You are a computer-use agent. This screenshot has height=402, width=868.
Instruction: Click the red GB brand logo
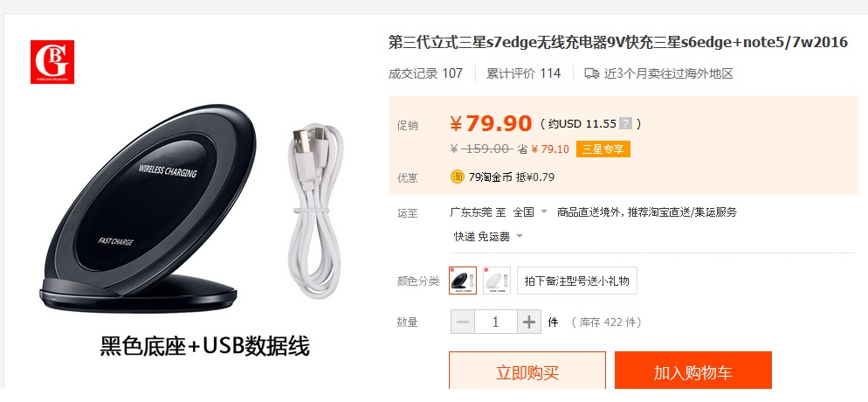pos(52,61)
